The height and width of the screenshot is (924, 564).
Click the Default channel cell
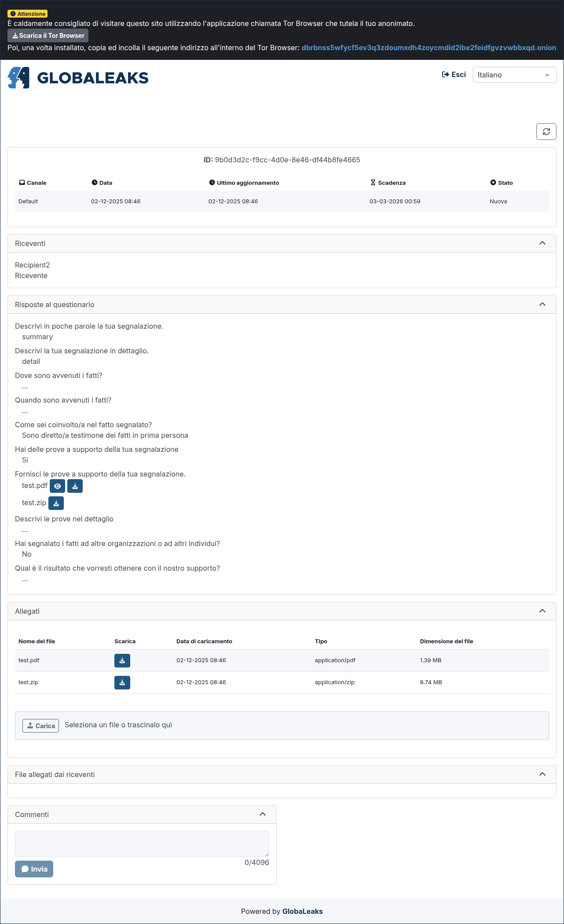coord(28,201)
